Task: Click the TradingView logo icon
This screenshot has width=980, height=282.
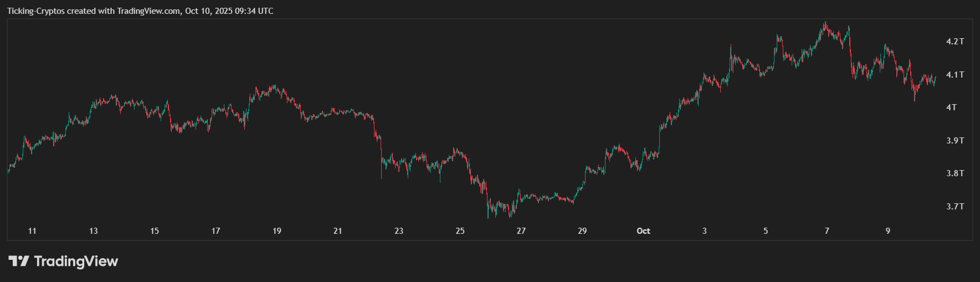Action: click(18, 261)
